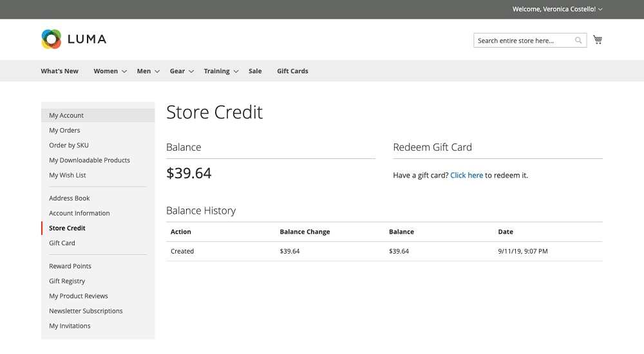Screen dimensions: 644x354
Task: Expand the Women menu chevron
Action: (124, 71)
